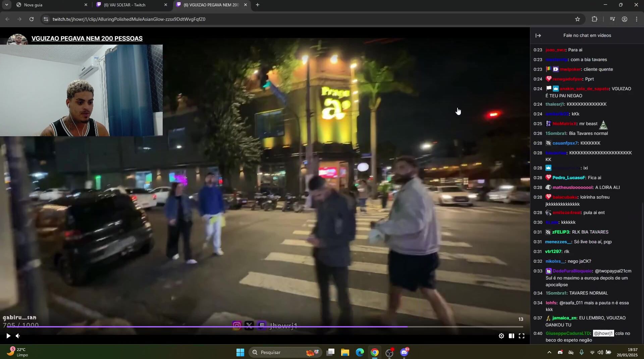The image size is (644, 359).
Task: Click chat username matheuslooooooool
Action: click(573, 188)
